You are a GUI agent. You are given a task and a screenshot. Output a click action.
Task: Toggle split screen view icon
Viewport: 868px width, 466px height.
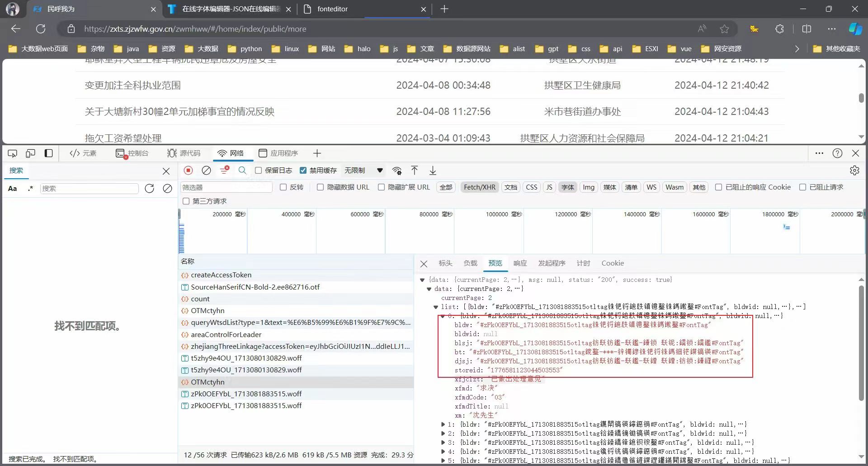point(807,29)
